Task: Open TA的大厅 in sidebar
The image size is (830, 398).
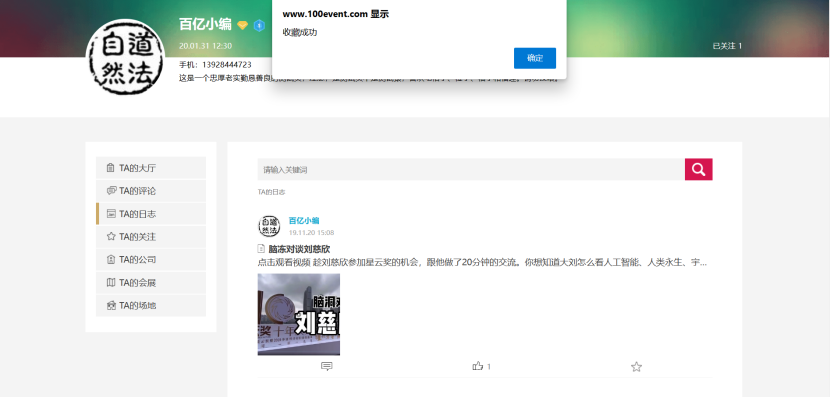Action: tap(151, 168)
